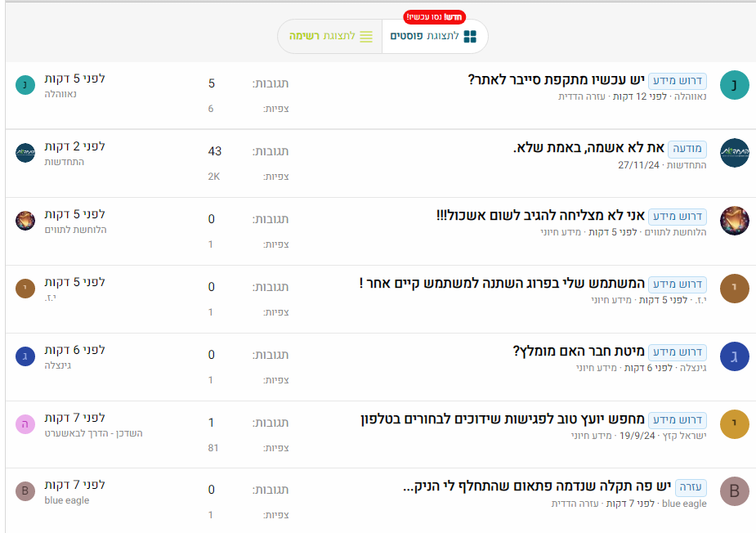The image size is (756, 533).
Task: Open "עזרה הדדית" category under the cyber-attack topic
Action: point(580,96)
